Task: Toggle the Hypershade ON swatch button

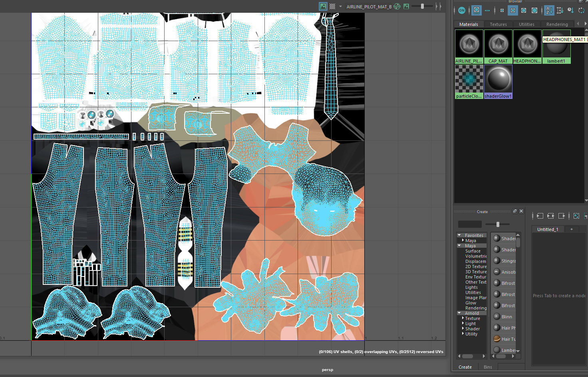Action: pyautogui.click(x=462, y=10)
